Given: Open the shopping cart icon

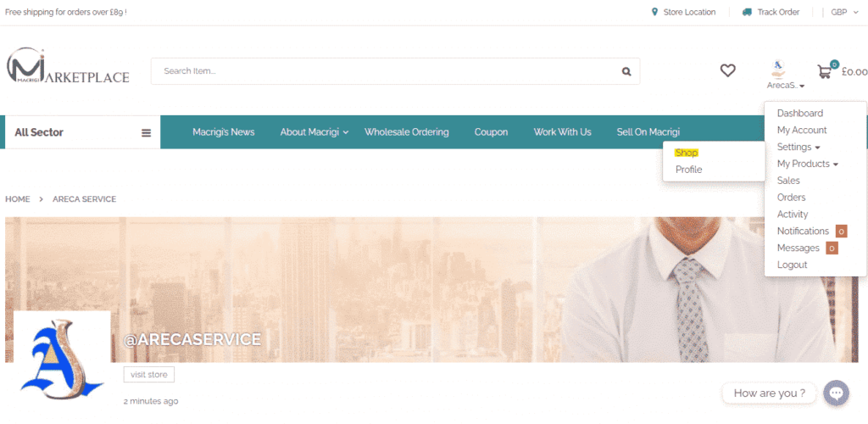Looking at the screenshot, I should pos(825,71).
